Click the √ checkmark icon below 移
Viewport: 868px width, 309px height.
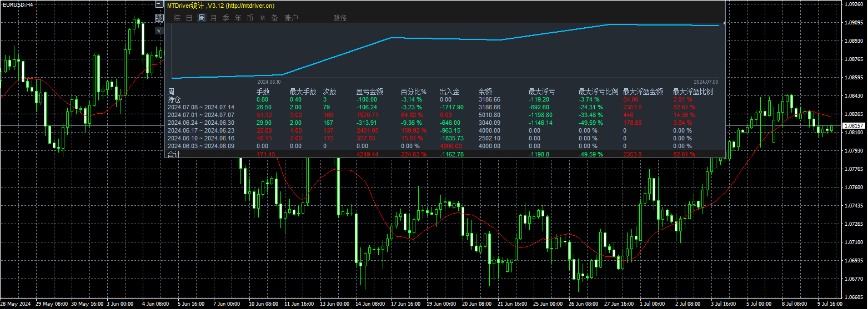159,31
